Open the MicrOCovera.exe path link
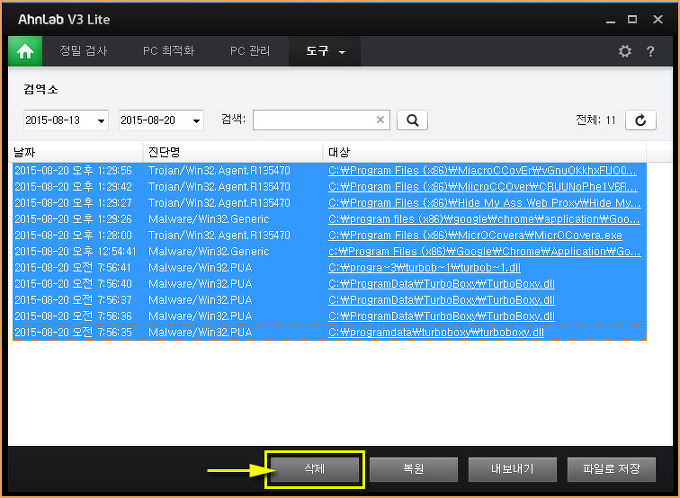The width and height of the screenshot is (680, 498). tap(475, 235)
